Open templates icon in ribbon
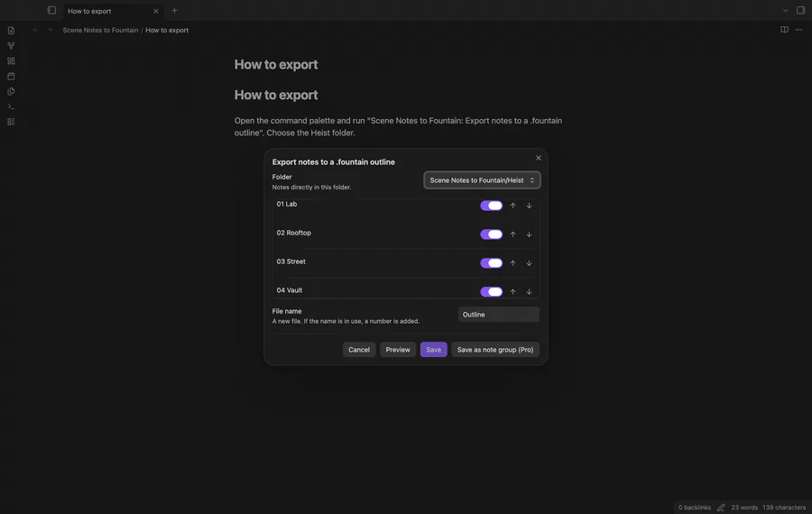This screenshot has height=514, width=812. [x=11, y=91]
